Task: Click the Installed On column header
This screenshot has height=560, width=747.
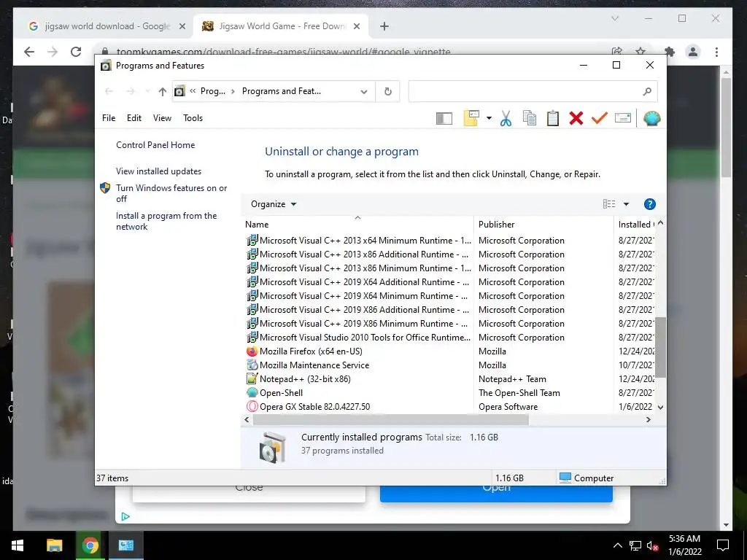Action: (x=635, y=225)
